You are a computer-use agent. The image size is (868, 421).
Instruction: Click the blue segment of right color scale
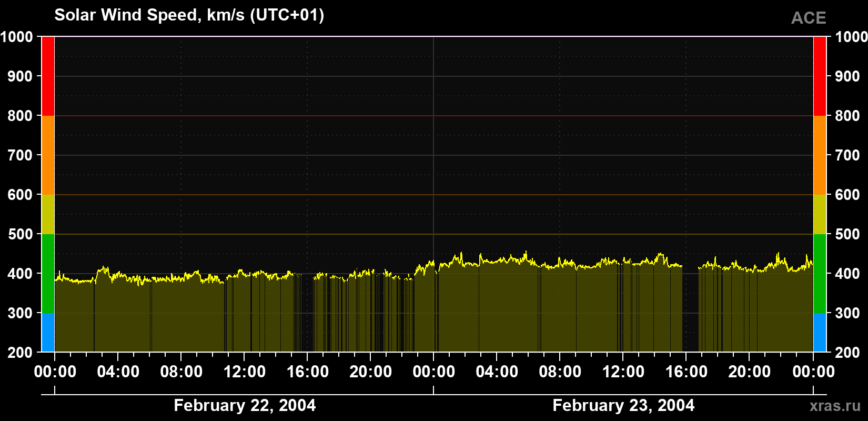pos(820,333)
